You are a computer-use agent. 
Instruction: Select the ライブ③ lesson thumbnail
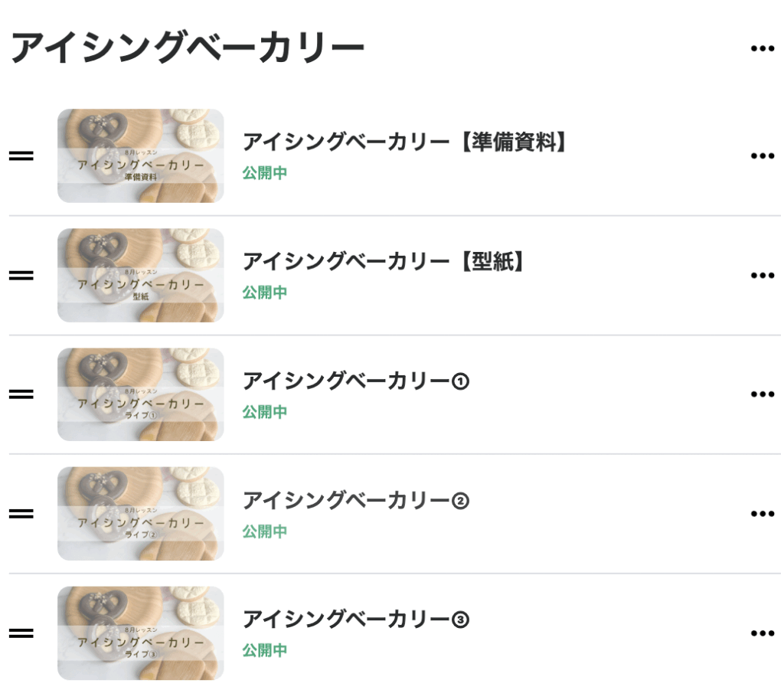click(x=141, y=633)
